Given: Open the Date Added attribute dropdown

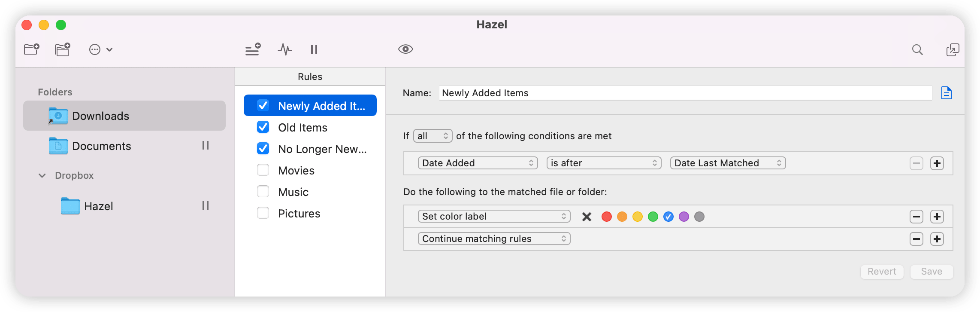Looking at the screenshot, I should tap(478, 163).
